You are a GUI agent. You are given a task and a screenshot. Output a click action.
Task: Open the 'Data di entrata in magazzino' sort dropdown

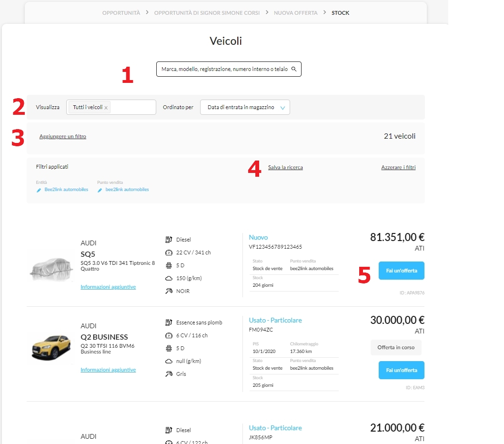[x=245, y=107]
